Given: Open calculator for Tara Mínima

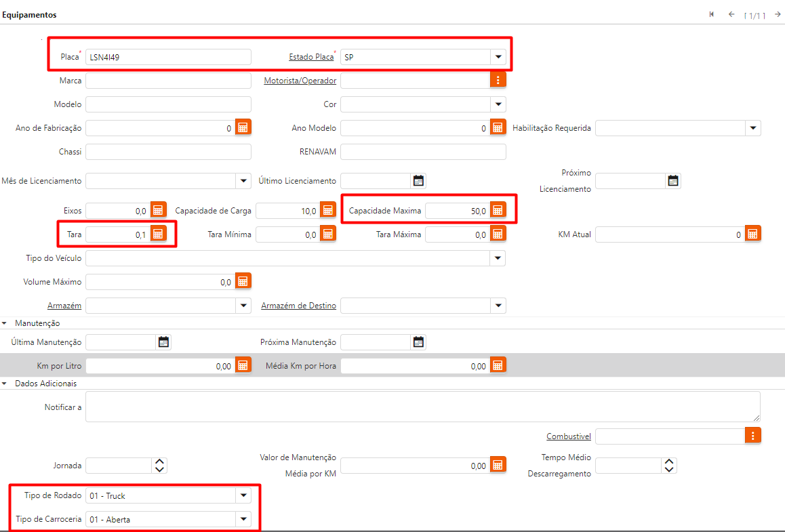Looking at the screenshot, I should click(x=328, y=234).
